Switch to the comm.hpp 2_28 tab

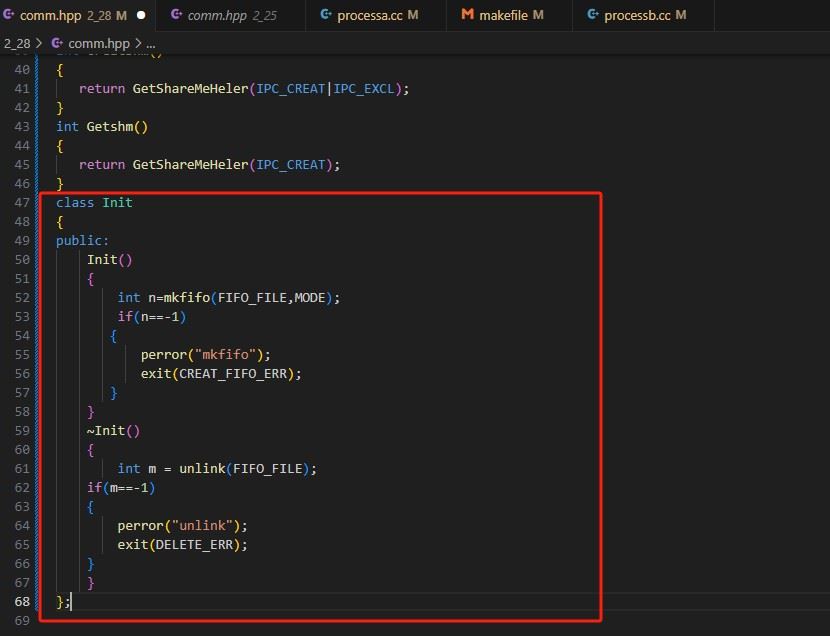pos(77,15)
